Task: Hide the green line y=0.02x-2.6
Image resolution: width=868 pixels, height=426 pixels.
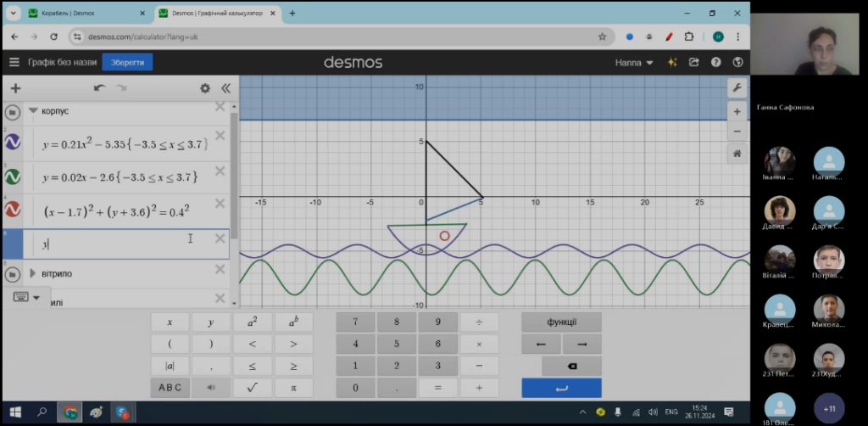Action: click(12, 177)
